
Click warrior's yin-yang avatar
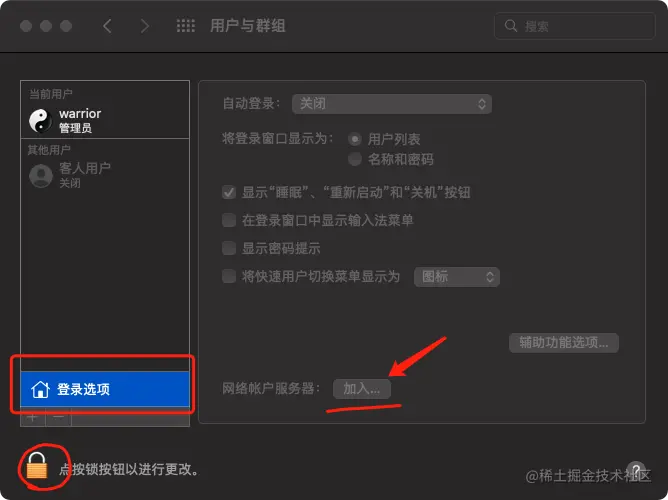coord(40,120)
